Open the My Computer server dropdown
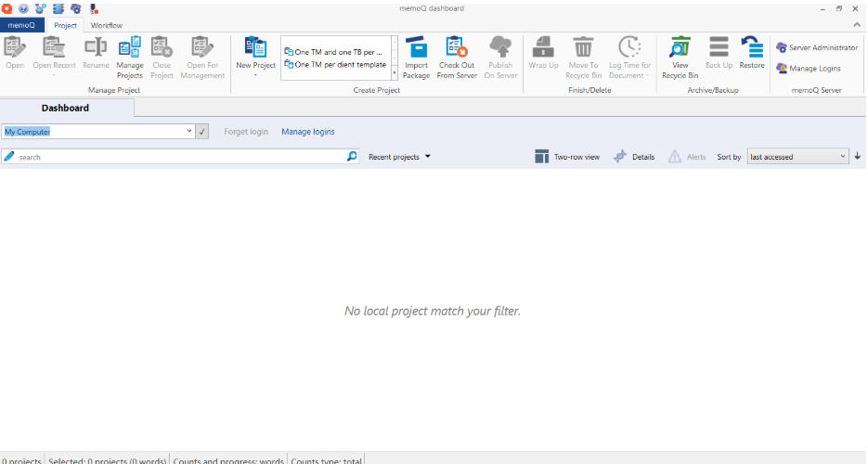The height and width of the screenshot is (464, 868). (188, 131)
